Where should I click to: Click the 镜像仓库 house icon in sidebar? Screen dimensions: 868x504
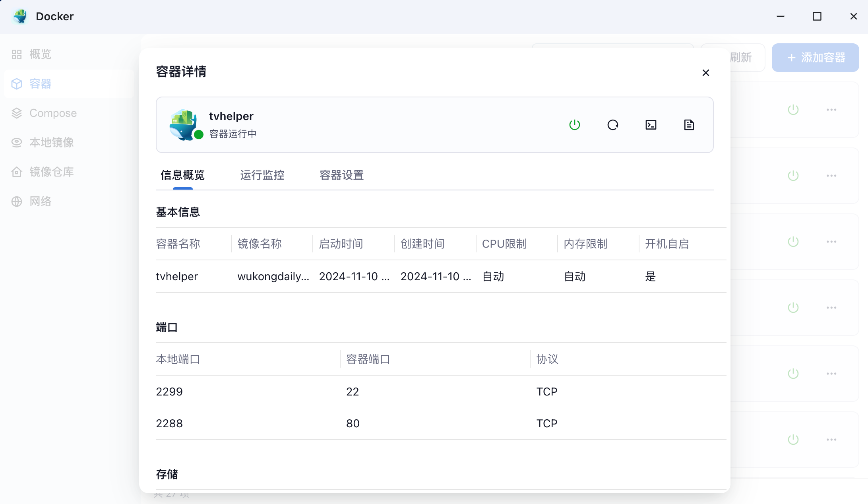[17, 172]
